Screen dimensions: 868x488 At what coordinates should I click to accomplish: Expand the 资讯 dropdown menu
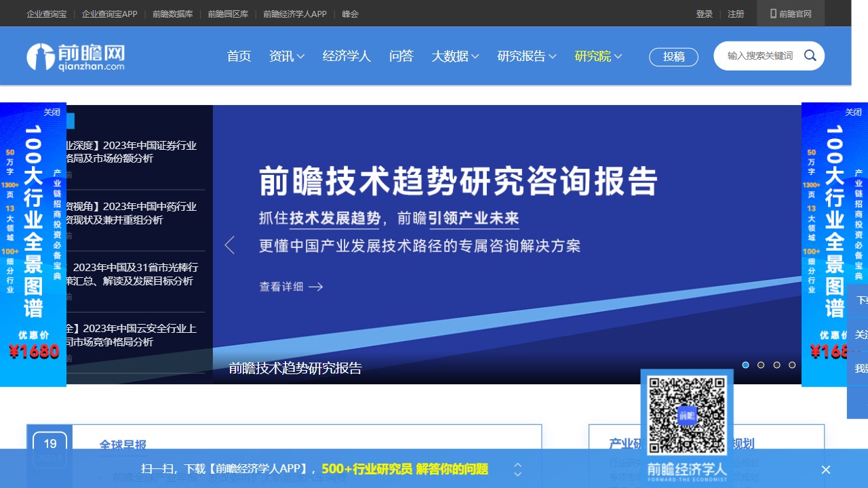coord(287,56)
